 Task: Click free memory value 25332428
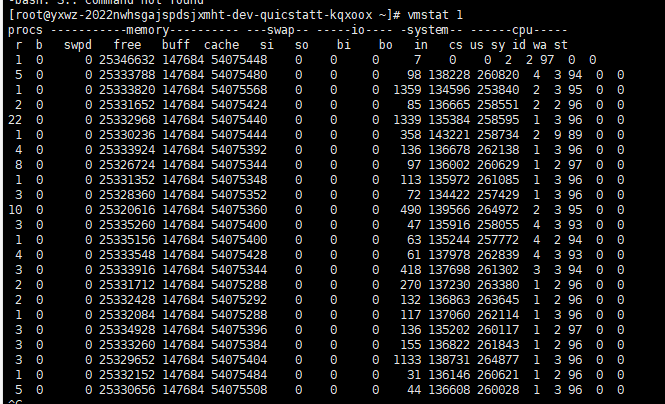127,300
